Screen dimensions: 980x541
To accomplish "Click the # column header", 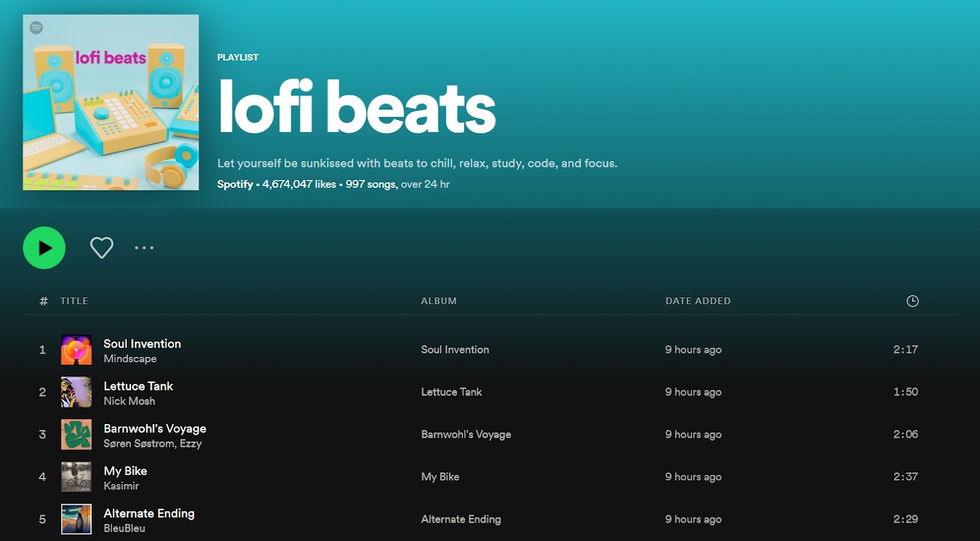I will 43,301.
